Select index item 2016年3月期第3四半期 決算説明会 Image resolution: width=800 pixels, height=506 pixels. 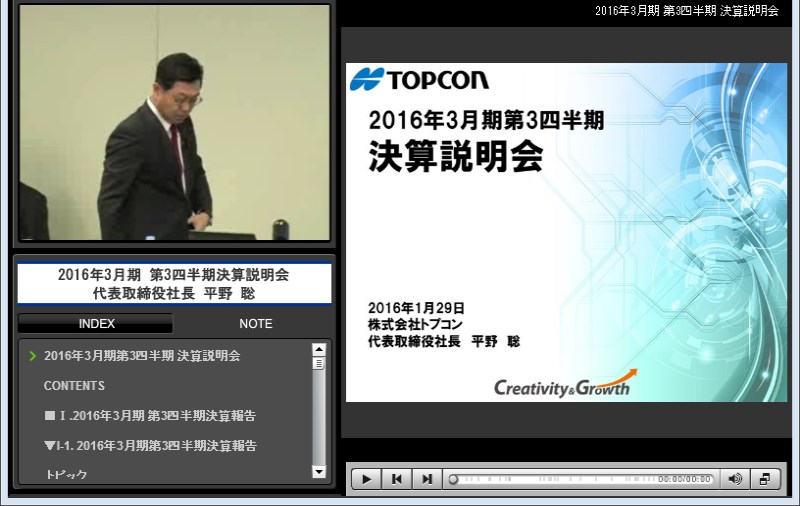tap(142, 356)
